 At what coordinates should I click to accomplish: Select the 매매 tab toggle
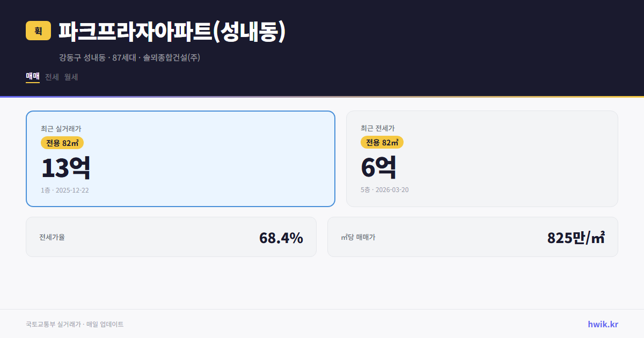pyautogui.click(x=32, y=77)
